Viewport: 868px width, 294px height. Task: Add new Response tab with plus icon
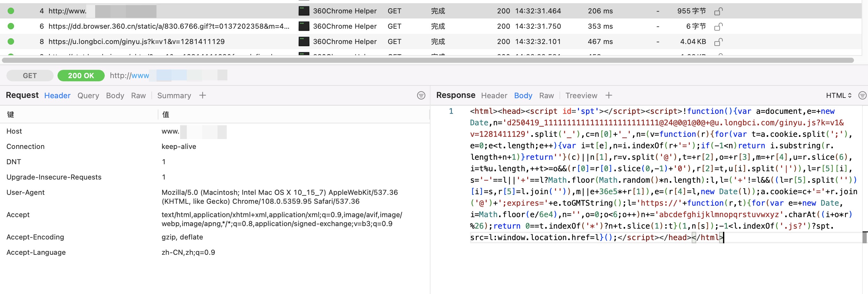pyautogui.click(x=609, y=96)
